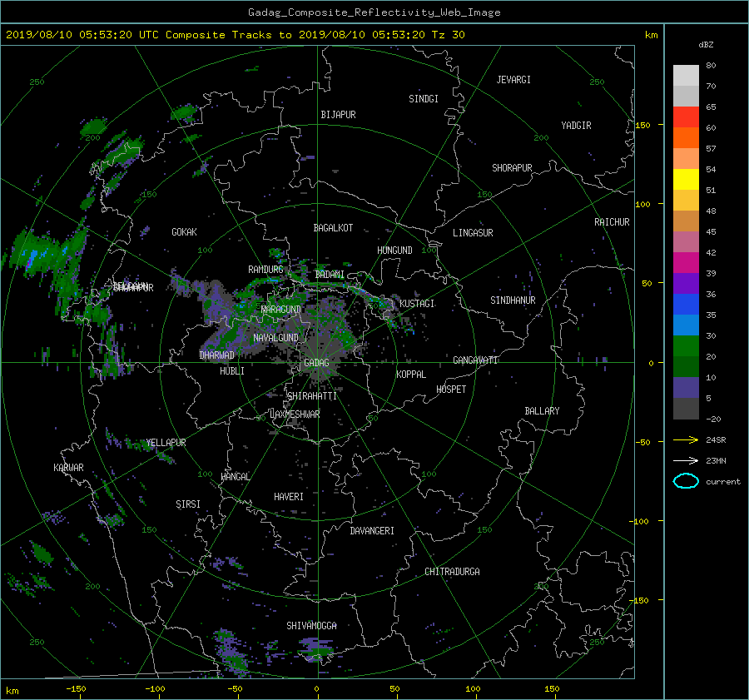Click the KARWAR city label
This screenshot has width=749, height=700.
68,467
